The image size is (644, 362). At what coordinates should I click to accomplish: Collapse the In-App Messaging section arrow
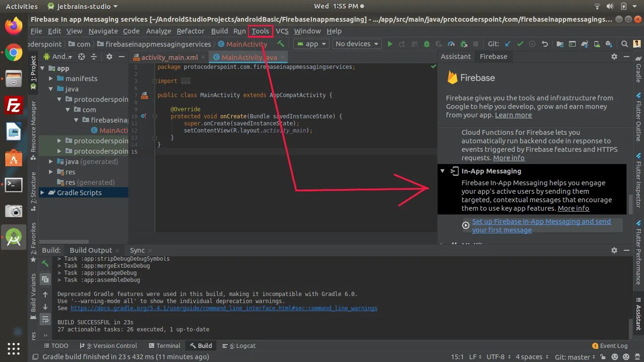(443, 171)
